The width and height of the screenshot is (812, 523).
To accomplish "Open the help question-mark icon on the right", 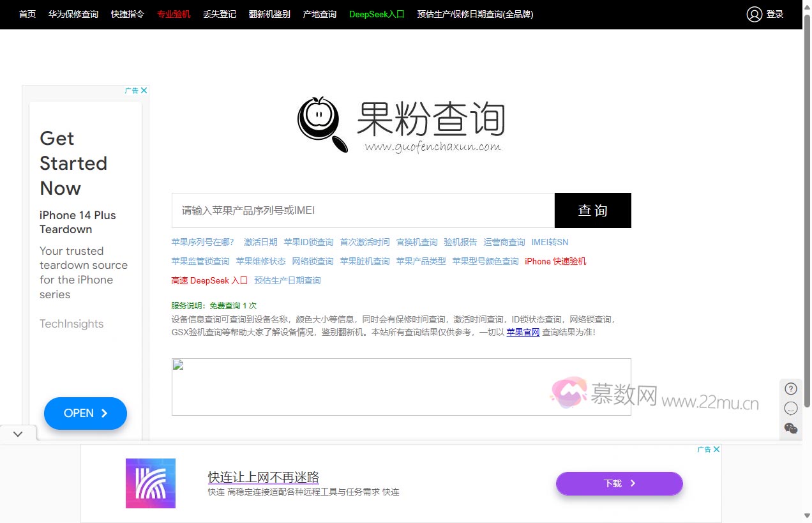I will (790, 388).
